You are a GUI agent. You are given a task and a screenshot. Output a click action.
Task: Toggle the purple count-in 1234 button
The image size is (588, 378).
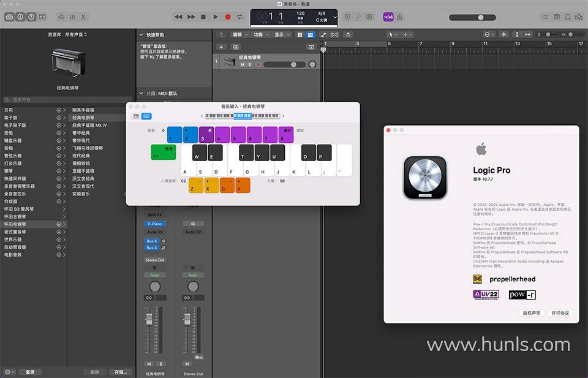point(388,17)
